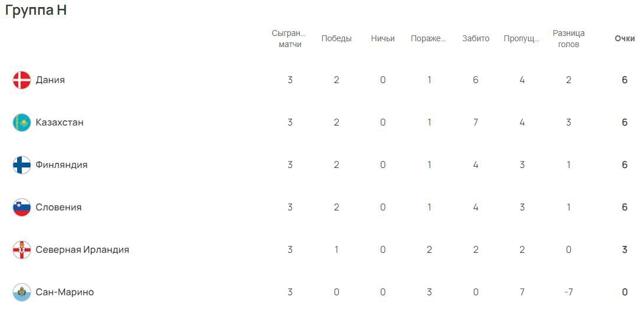Click the Denmark flag icon
Image resolution: width=644 pixels, height=310 pixels.
(21, 80)
